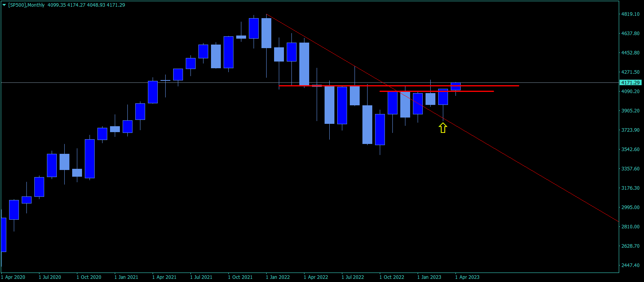The height and width of the screenshot is (282, 644).
Task: Click the 3176.30 price axis label
Action: (631, 188)
